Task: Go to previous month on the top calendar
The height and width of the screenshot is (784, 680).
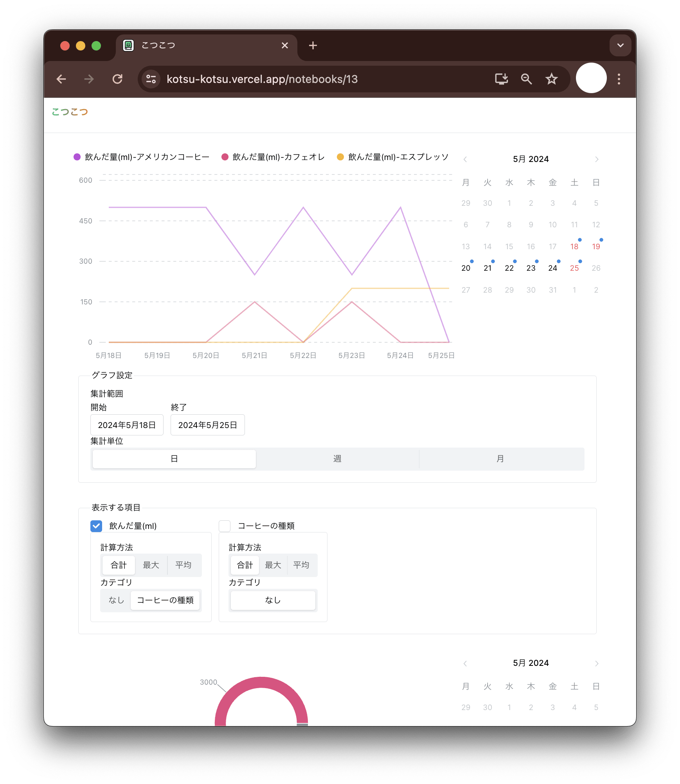Action: click(465, 159)
